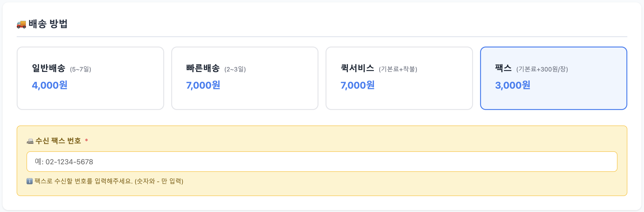This screenshot has width=644, height=212.
Task: Click the (기본료+300원/장) fee note
Action: (x=542, y=69)
